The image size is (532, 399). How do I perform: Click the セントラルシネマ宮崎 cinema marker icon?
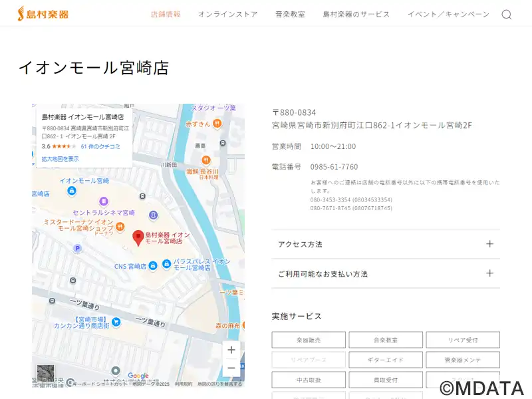pos(104,201)
